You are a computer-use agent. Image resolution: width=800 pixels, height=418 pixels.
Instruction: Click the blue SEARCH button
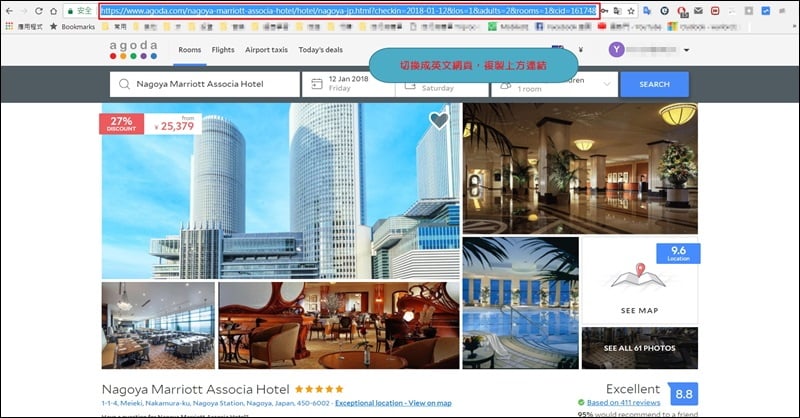[655, 84]
